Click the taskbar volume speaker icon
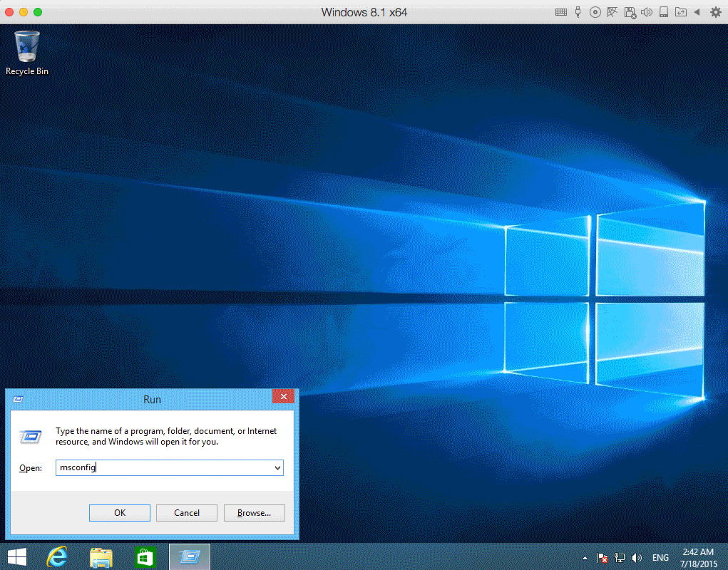Image resolution: width=728 pixels, height=570 pixels. tap(637, 558)
